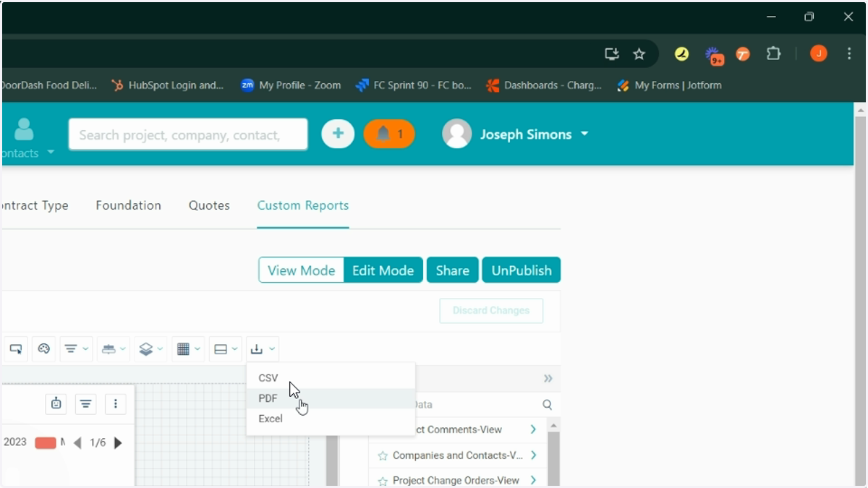Choose CSV from export menu
The height and width of the screenshot is (488, 868).
[x=331, y=377]
